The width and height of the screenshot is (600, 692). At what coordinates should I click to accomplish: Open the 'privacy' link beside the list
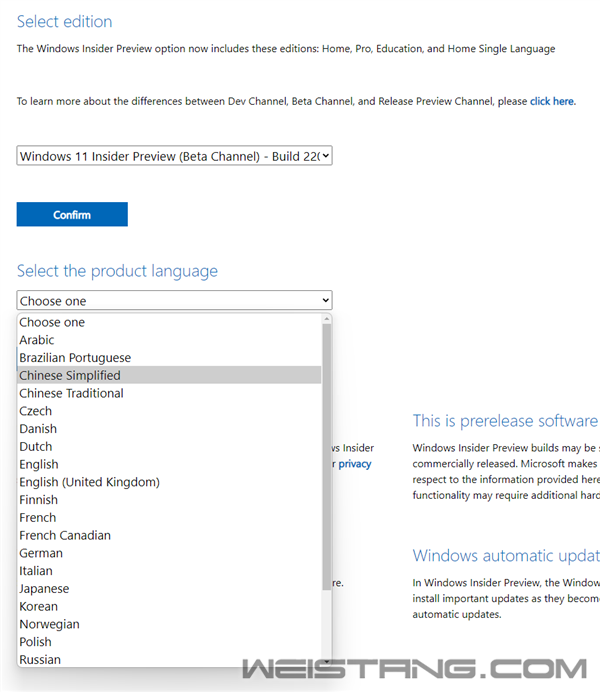point(355,464)
